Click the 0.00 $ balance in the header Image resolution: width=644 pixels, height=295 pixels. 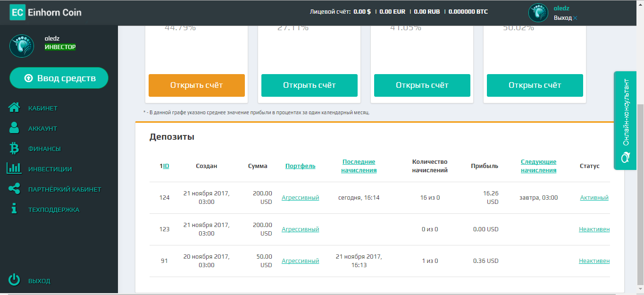point(362,12)
